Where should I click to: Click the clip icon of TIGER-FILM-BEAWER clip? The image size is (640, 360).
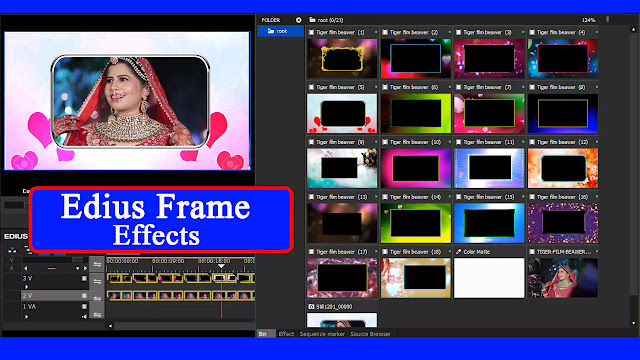[532, 252]
